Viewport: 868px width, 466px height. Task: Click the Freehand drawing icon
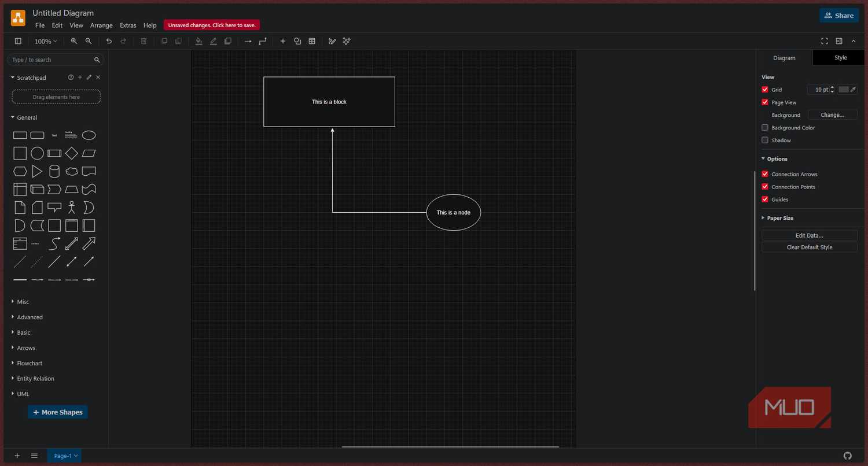(332, 41)
